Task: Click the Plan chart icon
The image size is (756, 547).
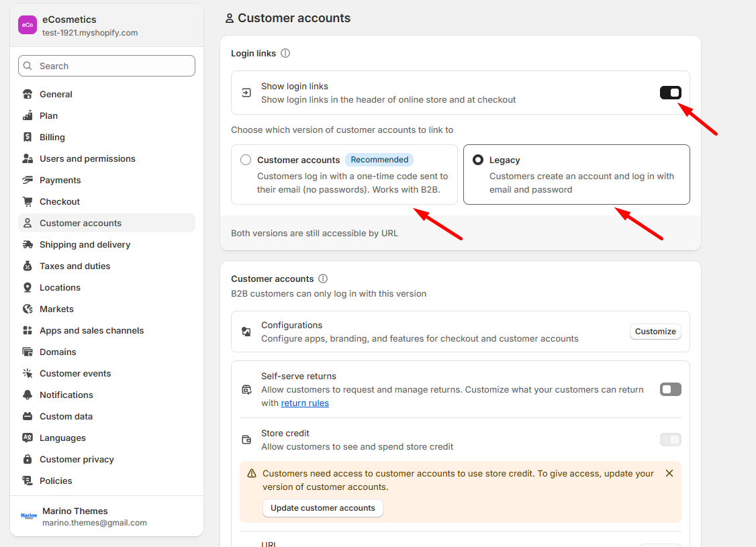Action: coord(28,115)
